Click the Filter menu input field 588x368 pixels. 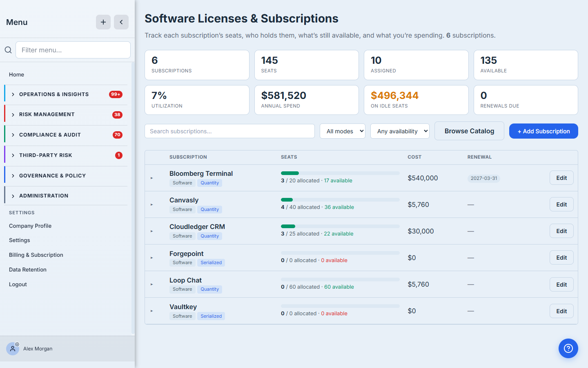pyautogui.click(x=73, y=50)
